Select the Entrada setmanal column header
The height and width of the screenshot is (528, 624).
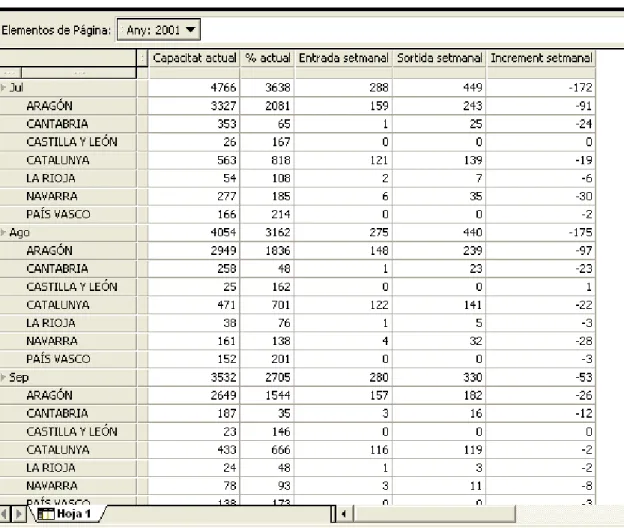point(343,58)
